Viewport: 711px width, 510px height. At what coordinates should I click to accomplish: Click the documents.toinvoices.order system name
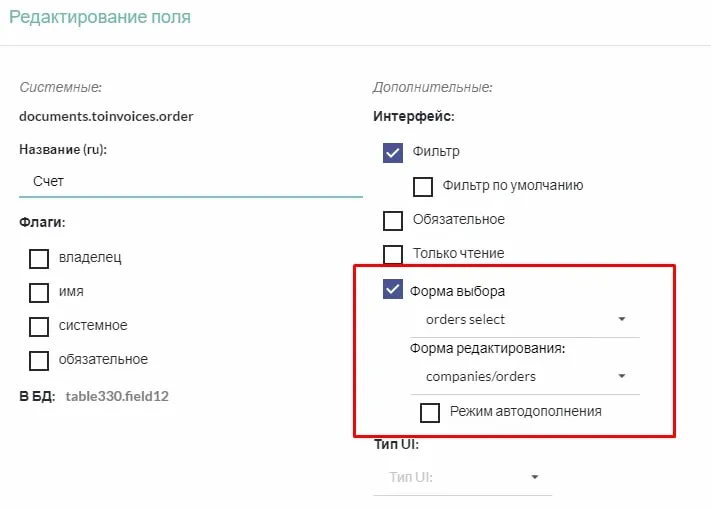[106, 117]
